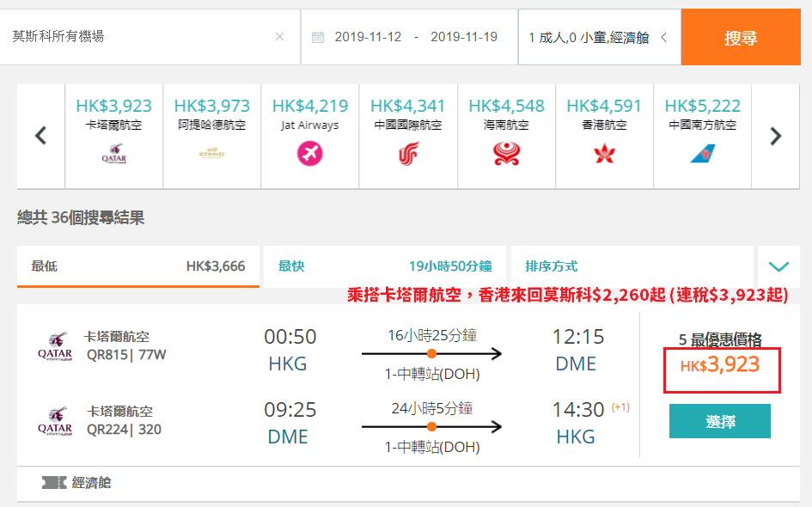Screen dimensions: 812x507
Task: Show previous airlines with left carousel arrow
Action: point(41,136)
